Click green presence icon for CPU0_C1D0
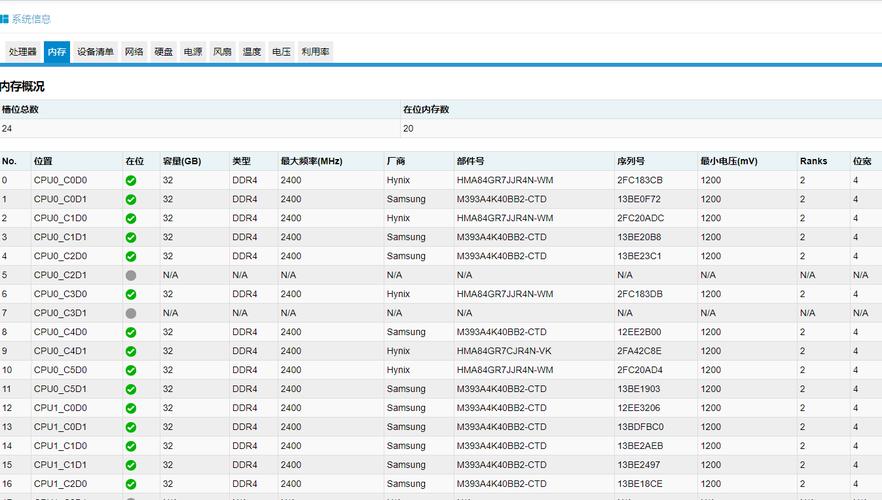 130,218
